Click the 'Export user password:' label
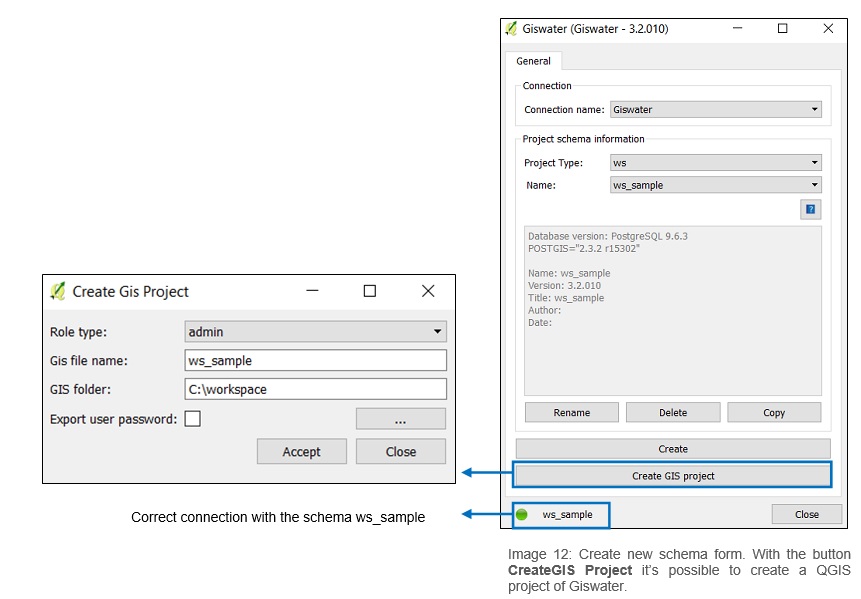The width and height of the screenshot is (861, 599). (x=114, y=419)
